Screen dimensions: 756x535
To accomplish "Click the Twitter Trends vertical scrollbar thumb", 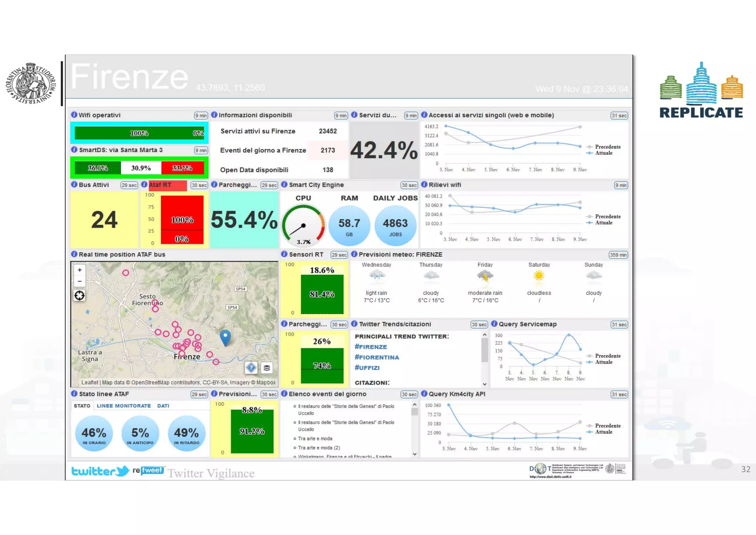I will [x=485, y=350].
